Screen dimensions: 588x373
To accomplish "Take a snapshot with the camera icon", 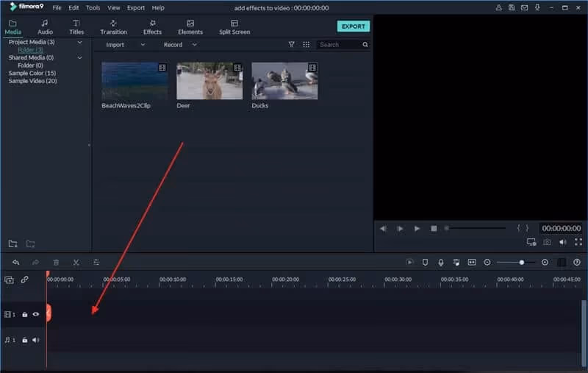I will (547, 242).
